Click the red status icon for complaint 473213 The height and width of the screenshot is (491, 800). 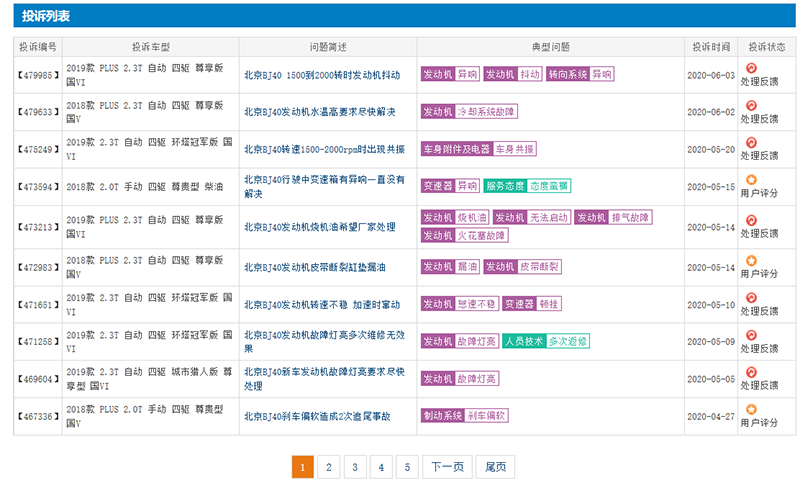[x=751, y=219]
